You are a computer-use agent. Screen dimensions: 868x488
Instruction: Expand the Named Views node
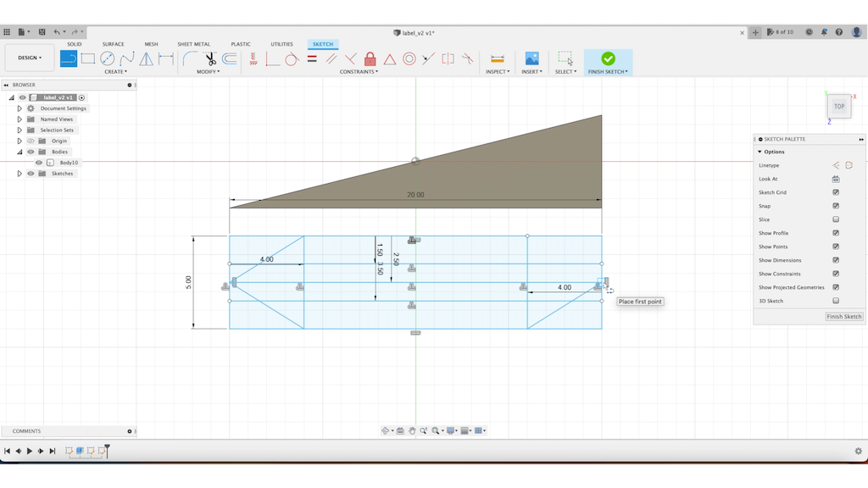pyautogui.click(x=19, y=119)
